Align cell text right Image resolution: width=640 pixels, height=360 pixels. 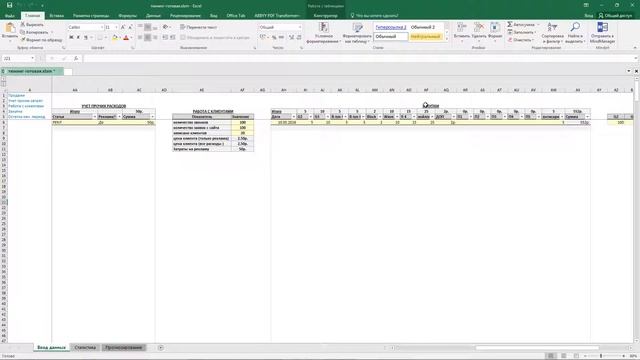pos(155,38)
